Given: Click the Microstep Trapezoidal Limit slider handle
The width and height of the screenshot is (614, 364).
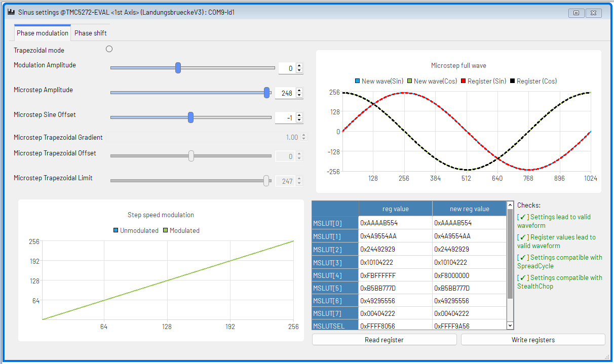Looking at the screenshot, I should pyautogui.click(x=266, y=181).
